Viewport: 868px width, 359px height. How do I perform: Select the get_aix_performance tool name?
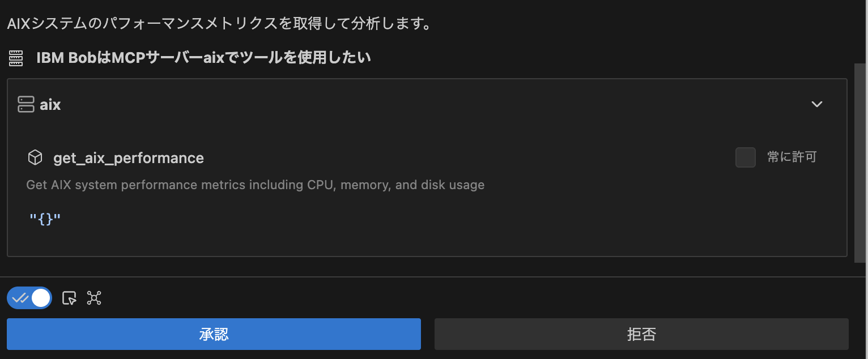(128, 158)
